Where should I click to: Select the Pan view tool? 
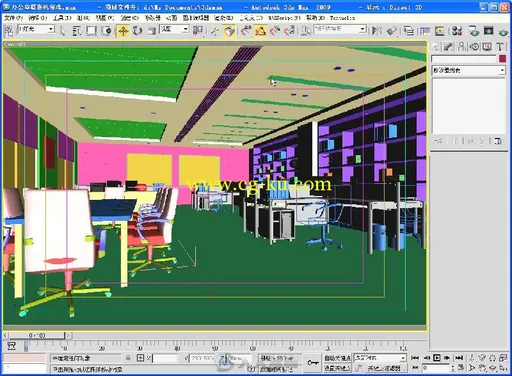(483, 368)
